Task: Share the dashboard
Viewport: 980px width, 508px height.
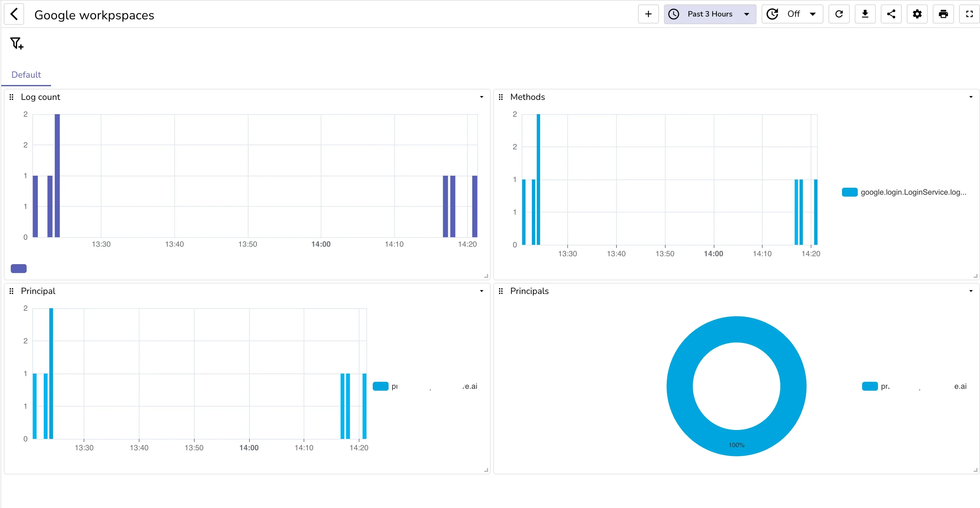Action: point(891,14)
